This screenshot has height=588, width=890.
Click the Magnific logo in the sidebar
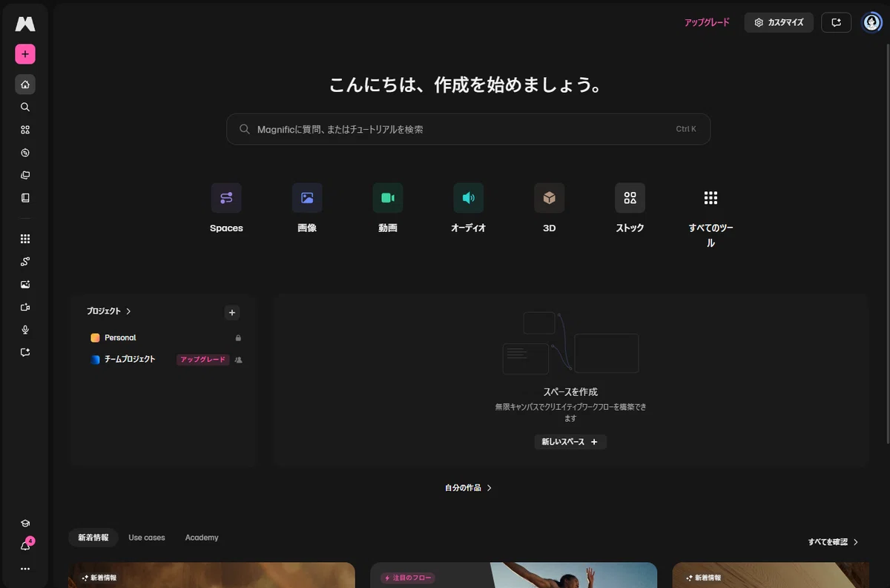click(x=25, y=24)
